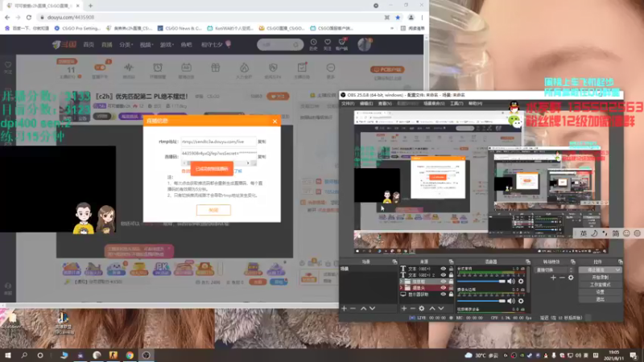
Task: Toggle visibility of text (GDI+) 2 source
Action: [444, 275]
